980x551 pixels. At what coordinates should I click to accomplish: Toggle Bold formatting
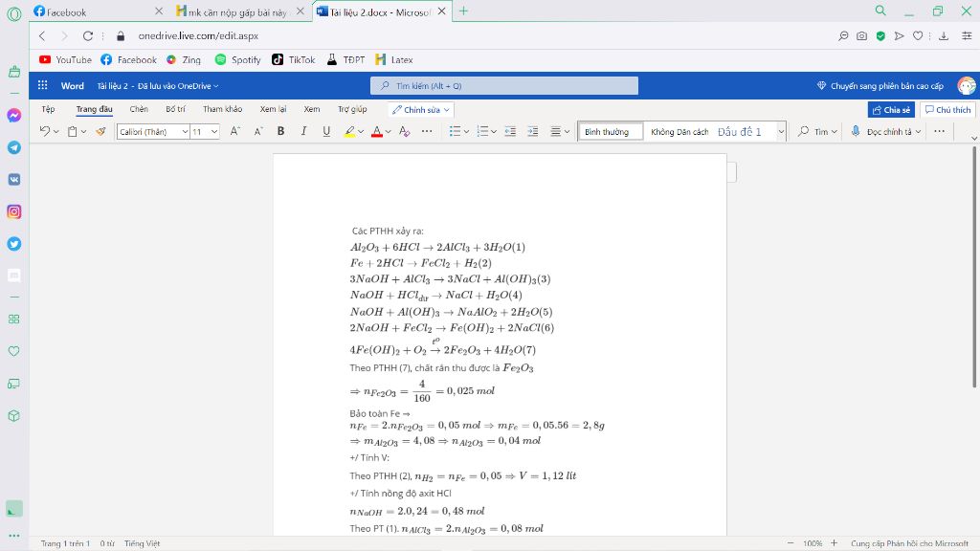click(x=280, y=131)
